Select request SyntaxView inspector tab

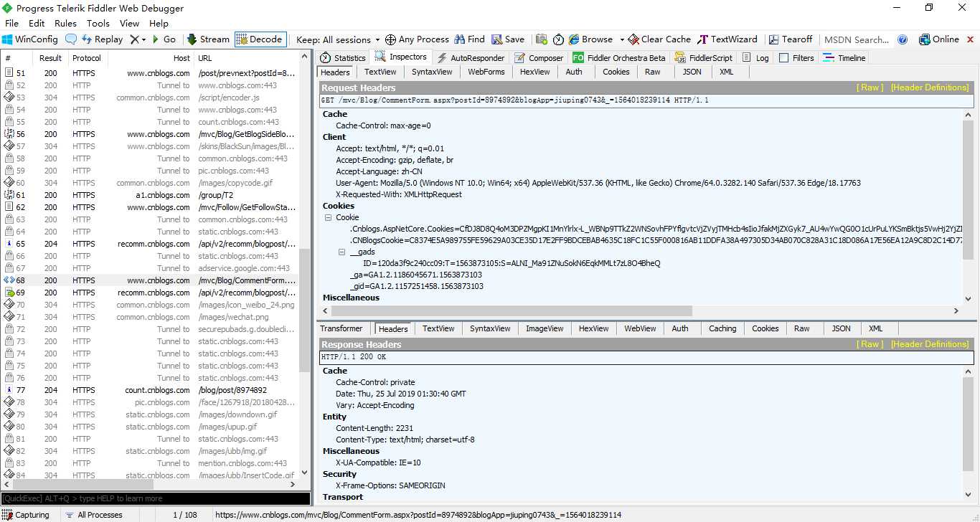coord(432,72)
